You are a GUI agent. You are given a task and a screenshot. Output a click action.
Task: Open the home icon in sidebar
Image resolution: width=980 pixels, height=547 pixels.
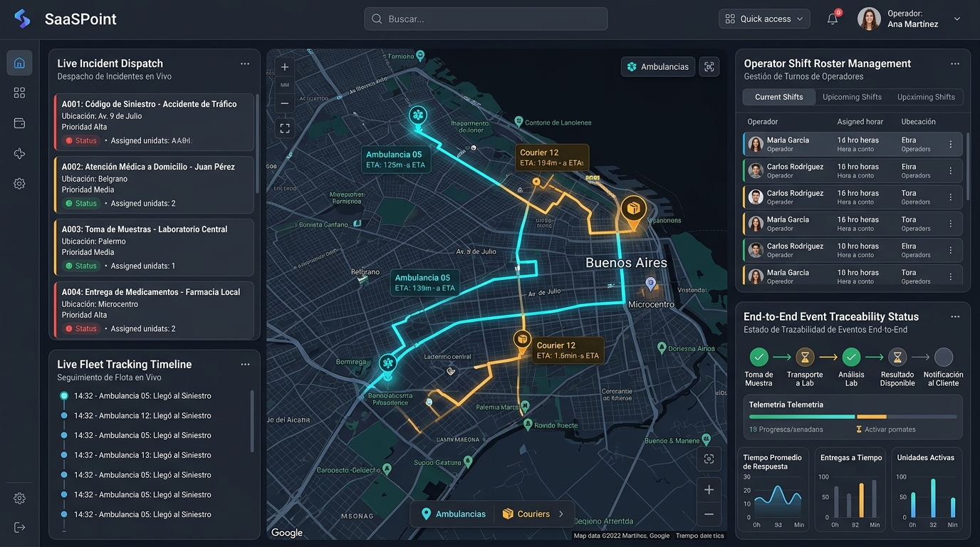19,63
